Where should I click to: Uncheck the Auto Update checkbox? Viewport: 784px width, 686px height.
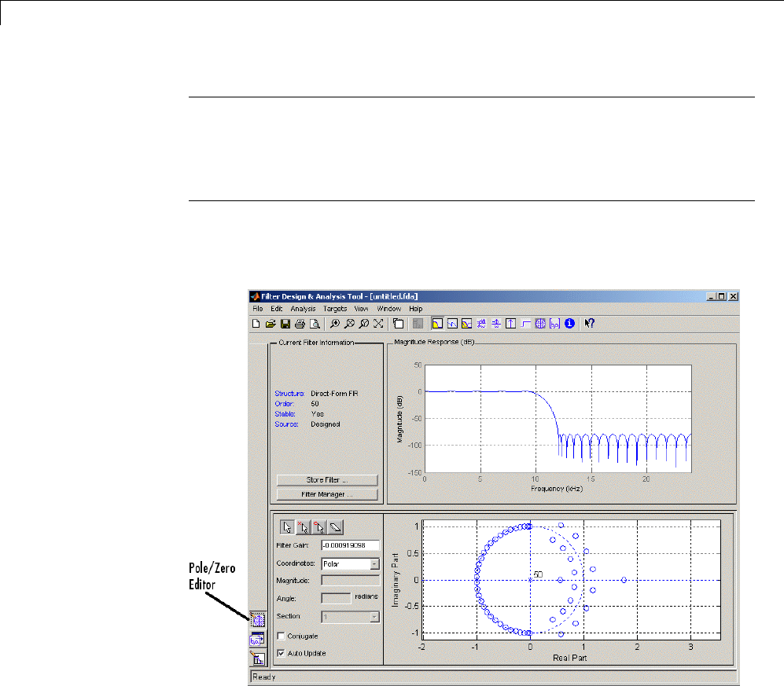tap(281, 653)
